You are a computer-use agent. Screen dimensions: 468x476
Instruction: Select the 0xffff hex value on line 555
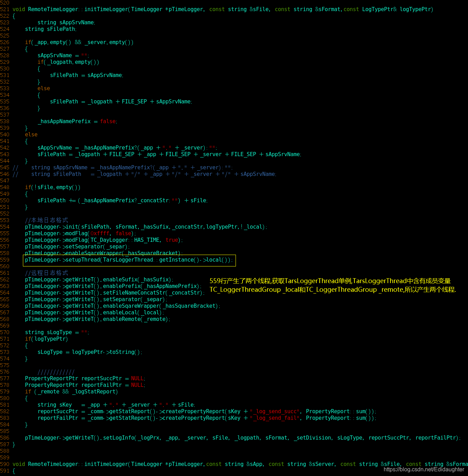click(x=100, y=233)
